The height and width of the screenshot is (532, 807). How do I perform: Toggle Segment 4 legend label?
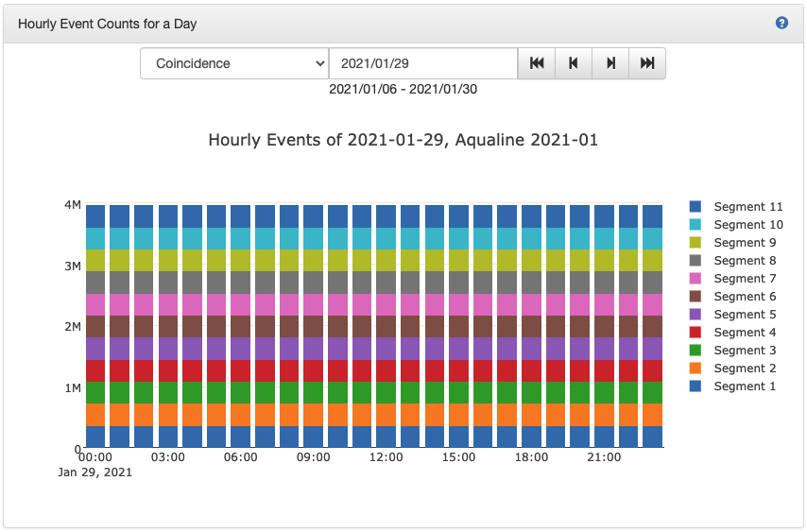[745, 333]
